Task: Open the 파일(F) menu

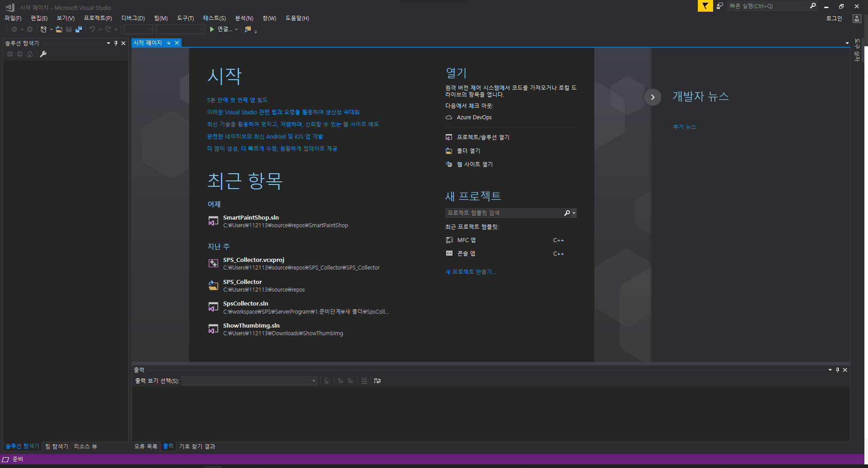Action: (x=13, y=18)
